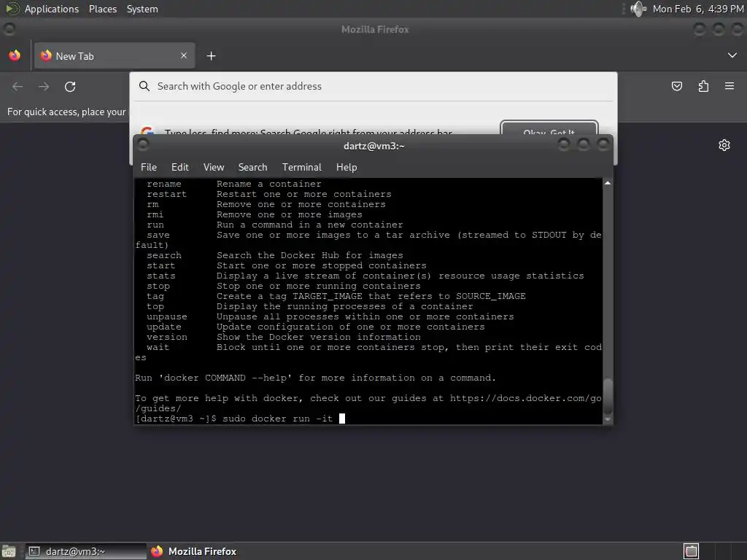Click the 'docker COMMAND --help' text in the terminal
This screenshot has width=747, height=560.
point(225,378)
